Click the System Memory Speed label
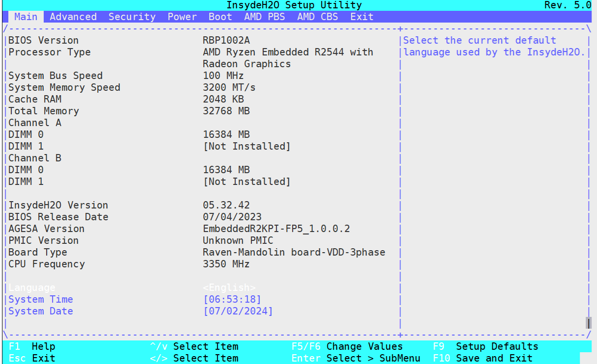 click(x=64, y=87)
